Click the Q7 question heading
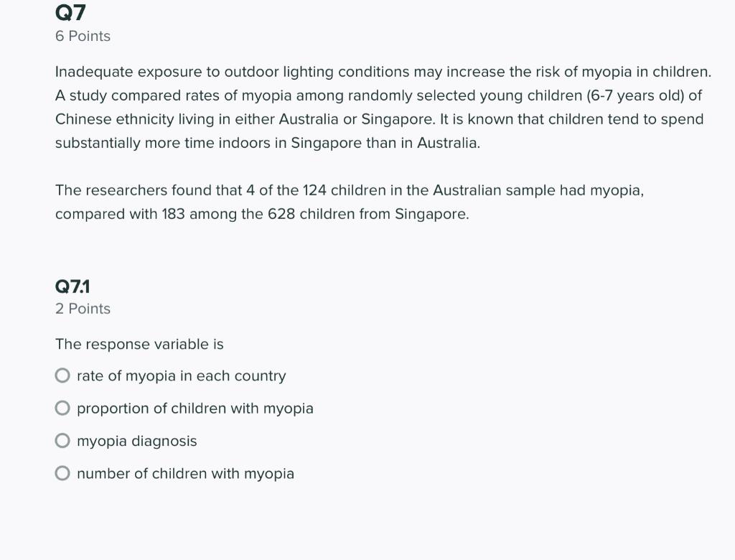 point(70,12)
